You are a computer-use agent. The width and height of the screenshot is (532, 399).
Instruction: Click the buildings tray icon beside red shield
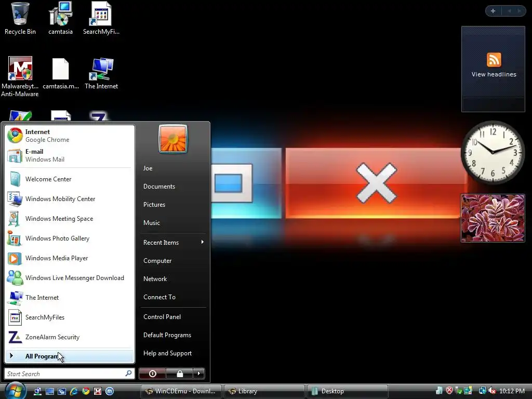click(x=440, y=391)
